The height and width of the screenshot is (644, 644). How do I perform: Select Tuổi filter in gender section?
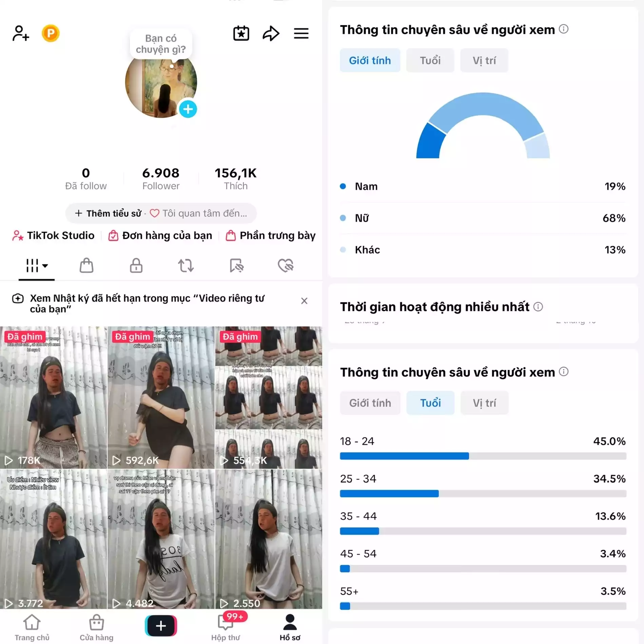430,60
